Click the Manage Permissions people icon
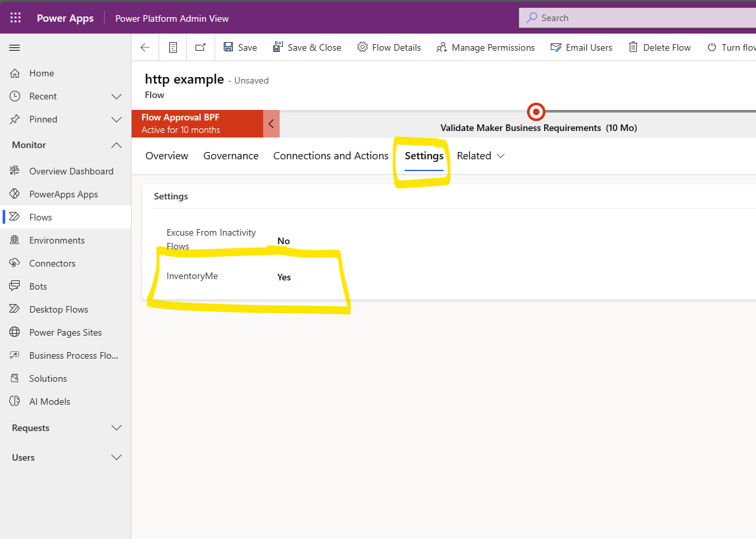This screenshot has width=756, height=539. point(441,47)
